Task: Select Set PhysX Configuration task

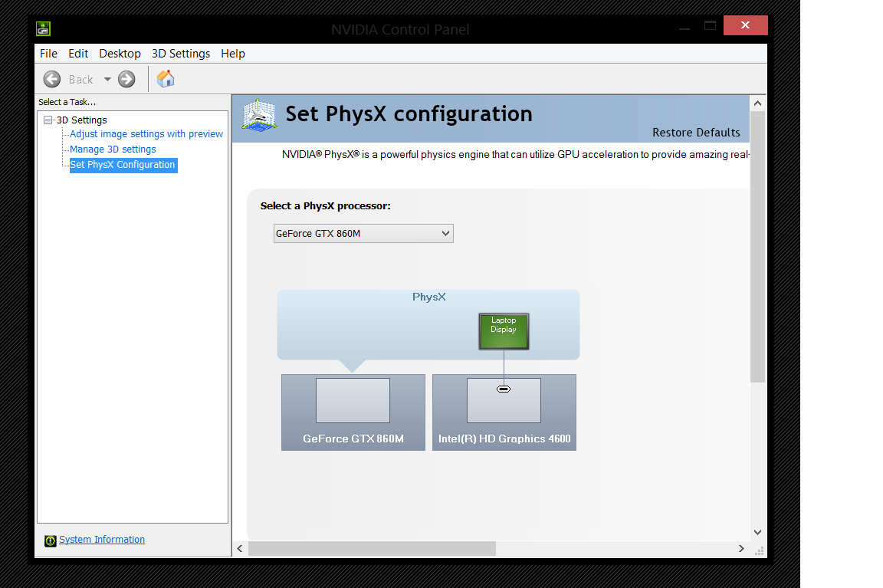Action: tap(123, 165)
